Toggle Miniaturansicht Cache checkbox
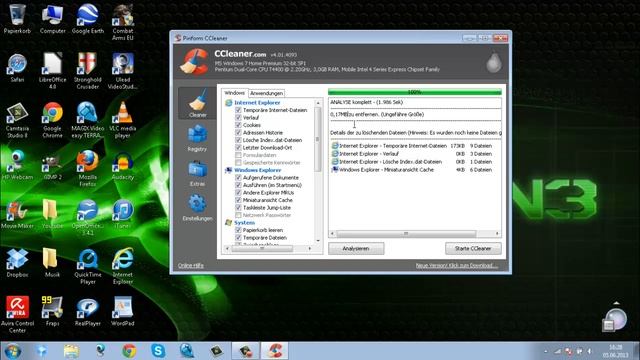Screen dimensions: 640x360 coord(238,200)
